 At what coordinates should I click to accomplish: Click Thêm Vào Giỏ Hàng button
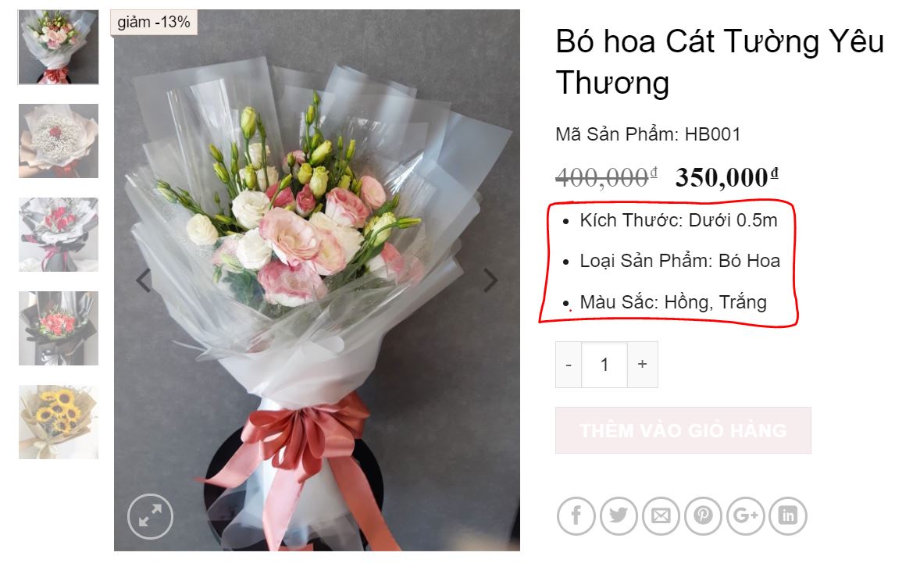coord(683,430)
